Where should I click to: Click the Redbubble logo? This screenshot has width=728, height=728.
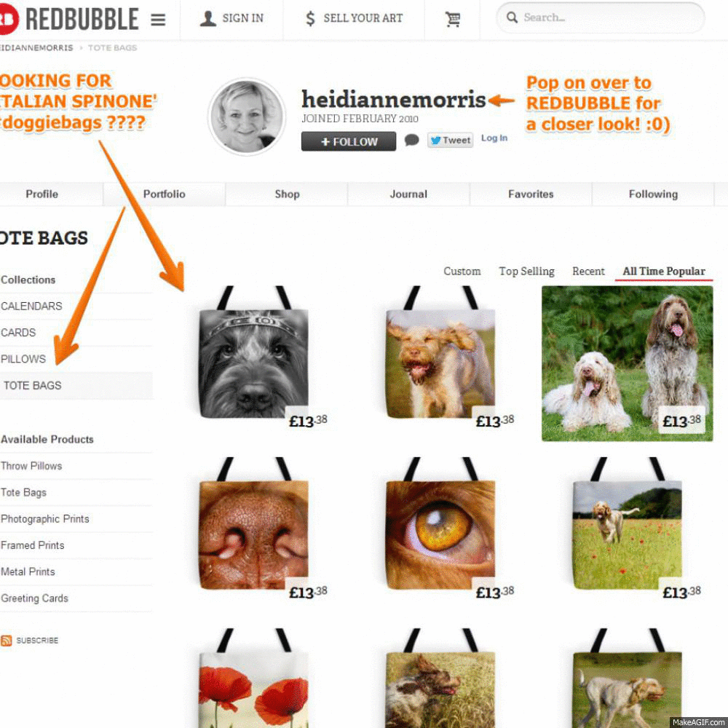[69, 19]
